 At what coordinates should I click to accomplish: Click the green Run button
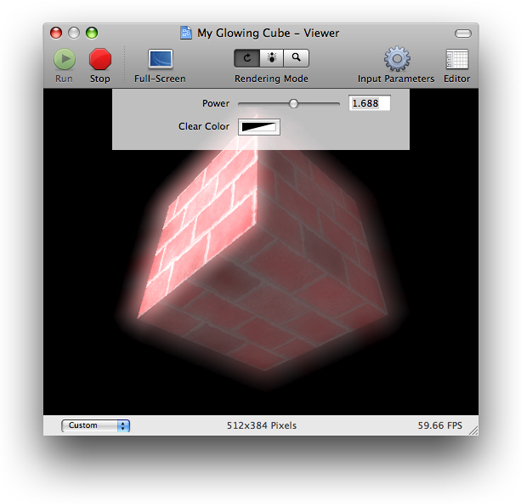point(65,59)
